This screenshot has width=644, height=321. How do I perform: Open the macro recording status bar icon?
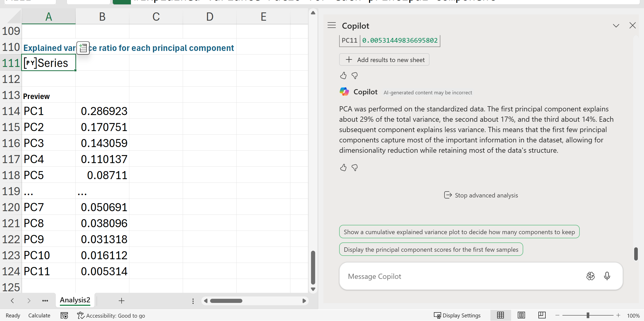tap(64, 316)
